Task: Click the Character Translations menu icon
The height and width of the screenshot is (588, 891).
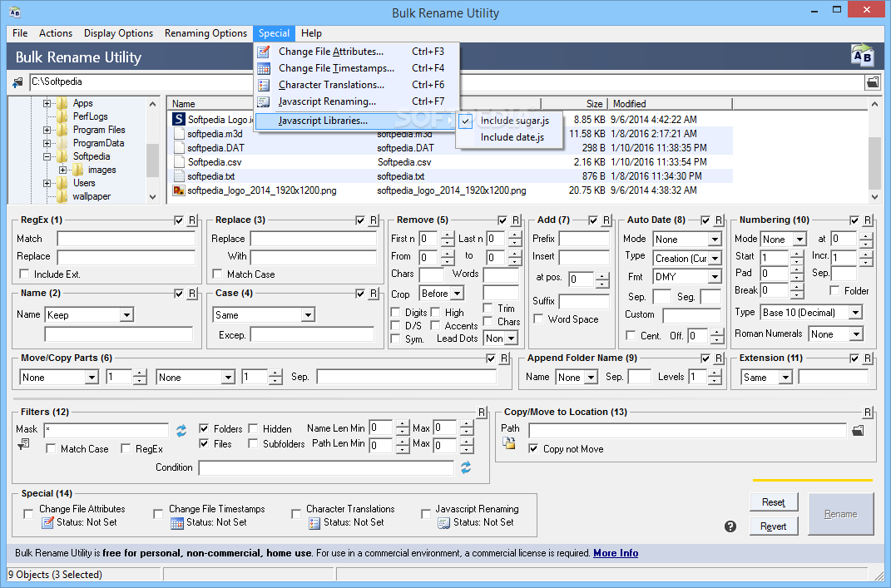Action: click(x=263, y=85)
